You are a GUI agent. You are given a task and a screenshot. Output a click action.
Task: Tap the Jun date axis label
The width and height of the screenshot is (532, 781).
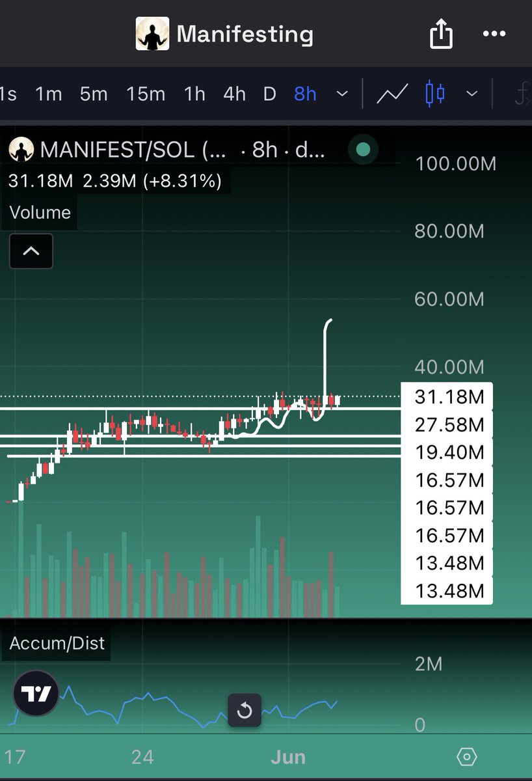pyautogui.click(x=288, y=757)
